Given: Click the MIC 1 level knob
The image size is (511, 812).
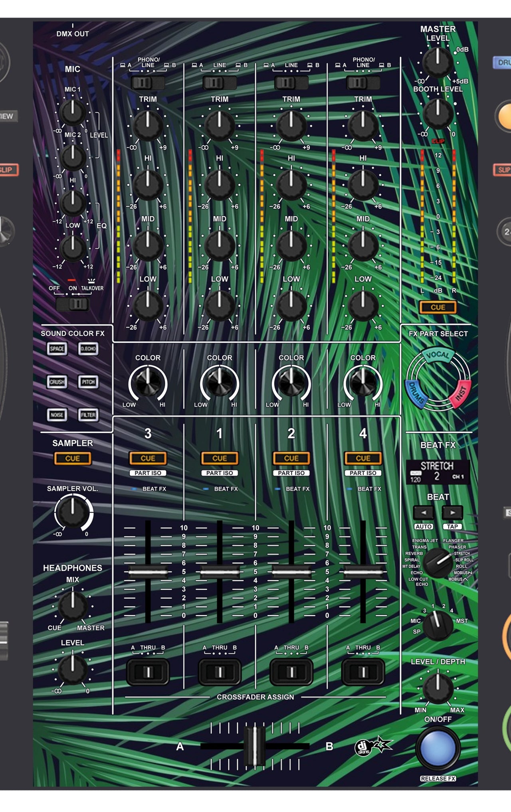Looking at the screenshot, I should pyautogui.click(x=73, y=112).
